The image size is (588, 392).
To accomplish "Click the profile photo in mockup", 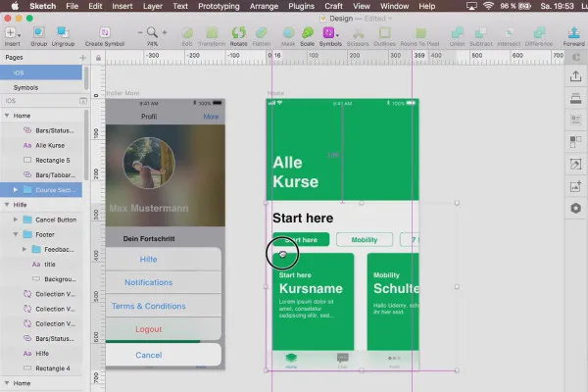I will click(x=149, y=163).
